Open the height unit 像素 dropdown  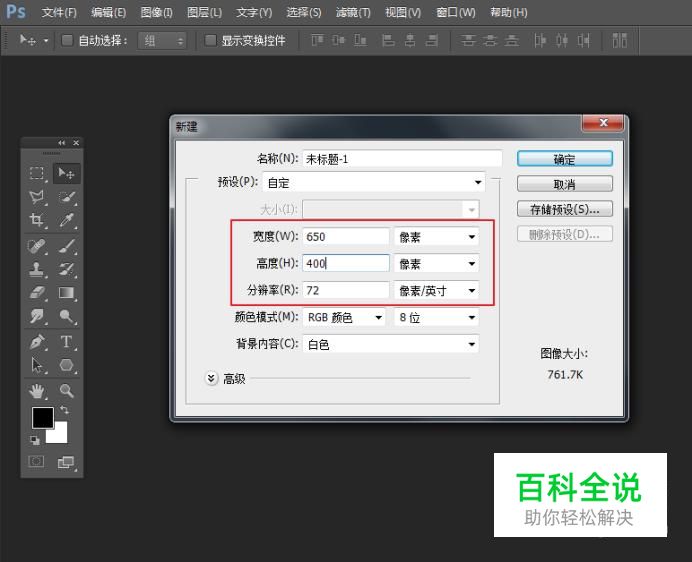pos(436,264)
